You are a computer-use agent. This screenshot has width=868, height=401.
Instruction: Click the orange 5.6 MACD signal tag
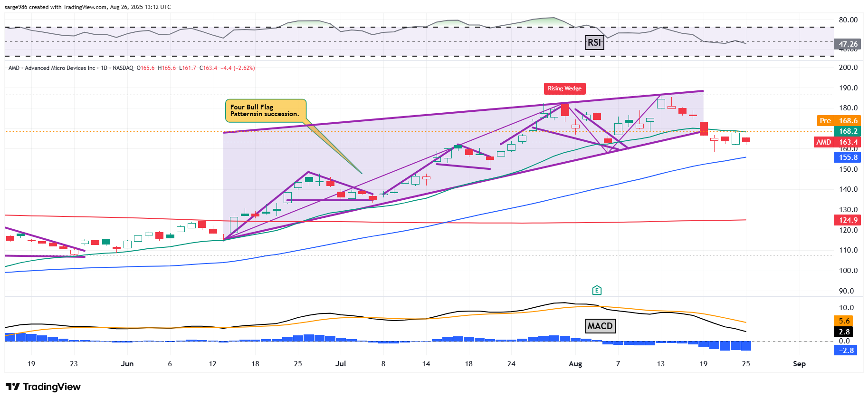[844, 321]
